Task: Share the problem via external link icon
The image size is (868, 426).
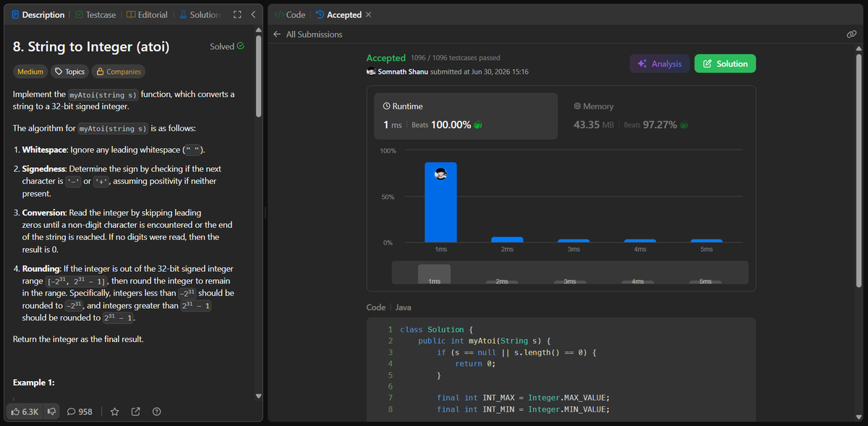Action: 135,412
